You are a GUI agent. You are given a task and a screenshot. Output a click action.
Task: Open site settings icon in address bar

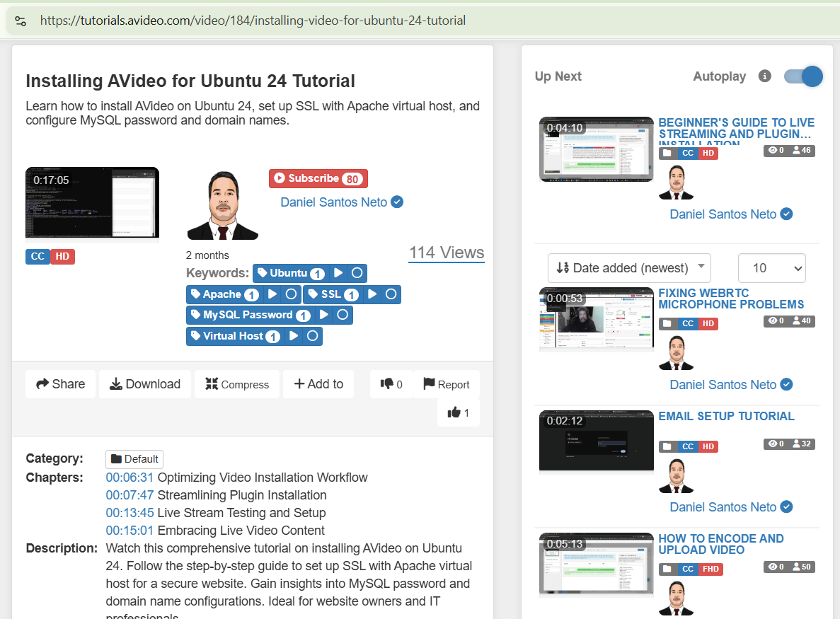tap(21, 21)
